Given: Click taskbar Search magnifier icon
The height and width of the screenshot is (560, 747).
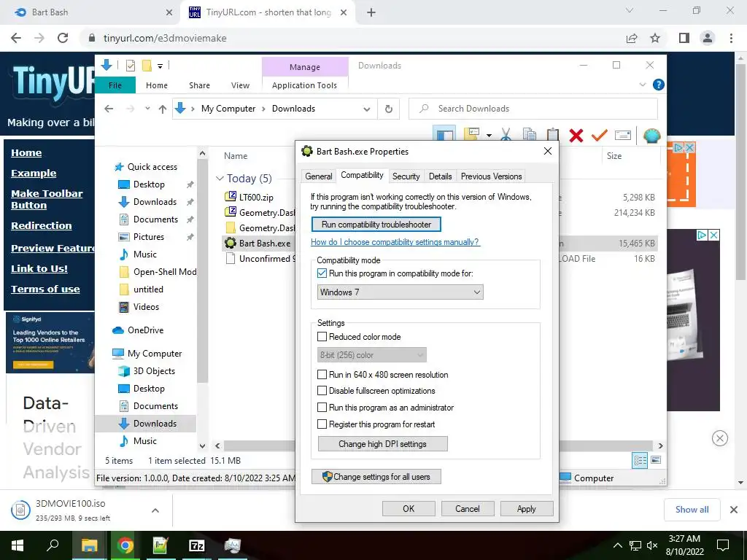Looking at the screenshot, I should coord(53,545).
